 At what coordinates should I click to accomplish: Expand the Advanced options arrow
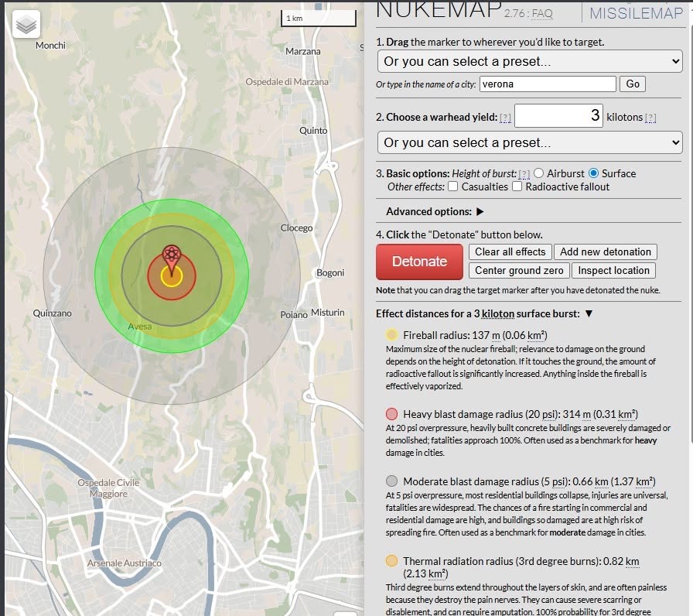click(x=480, y=212)
